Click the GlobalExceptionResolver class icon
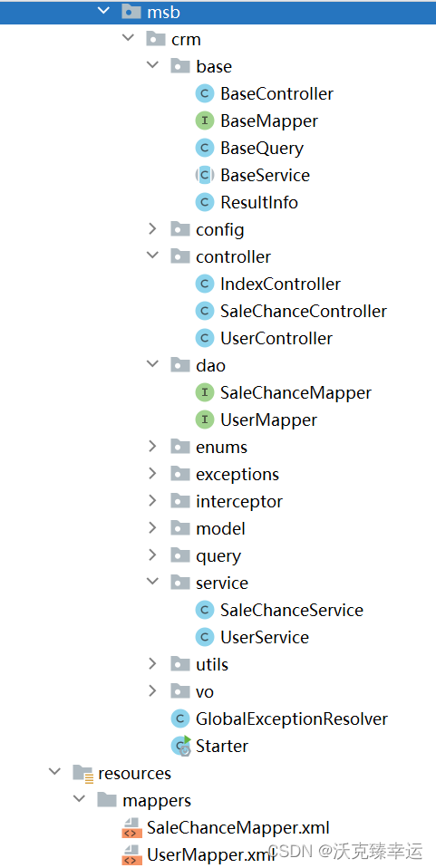The image size is (436, 868). tap(180, 719)
